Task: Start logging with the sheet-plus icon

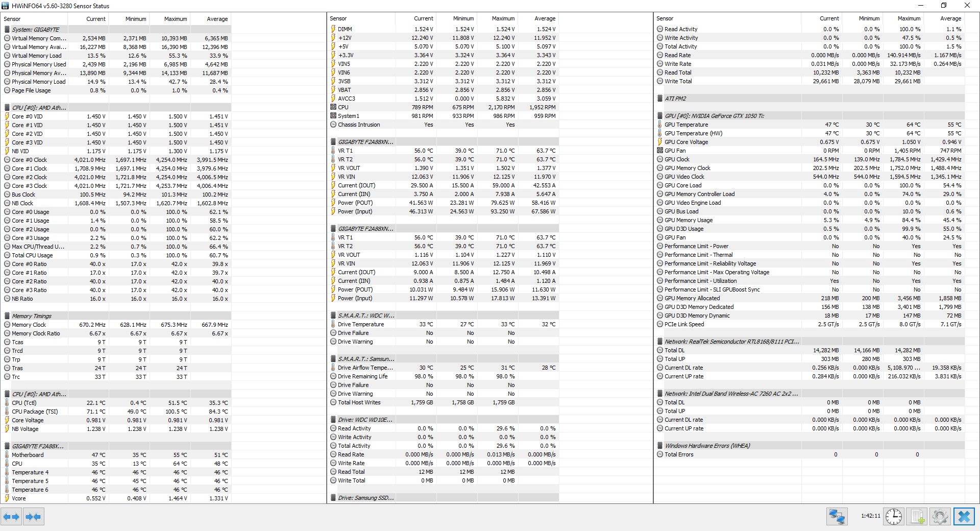Action: click(917, 517)
